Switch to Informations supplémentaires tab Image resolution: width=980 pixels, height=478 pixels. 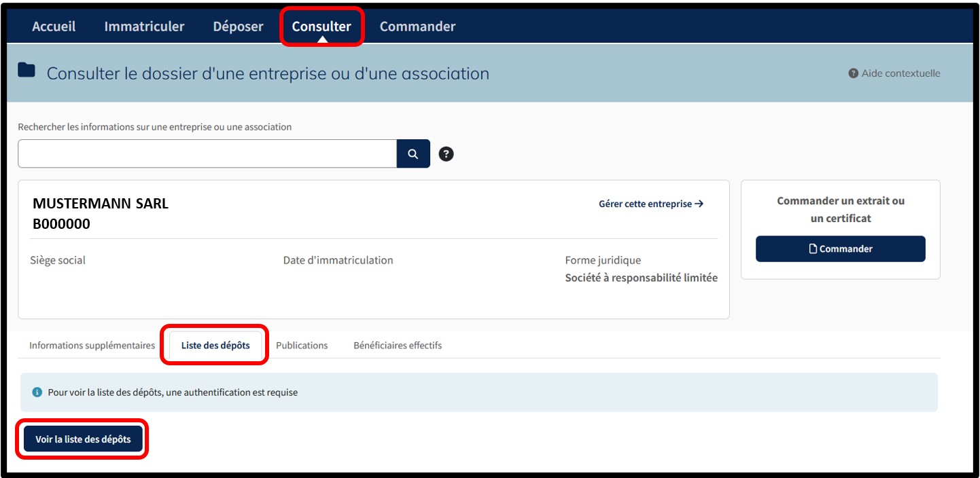pyautogui.click(x=92, y=346)
